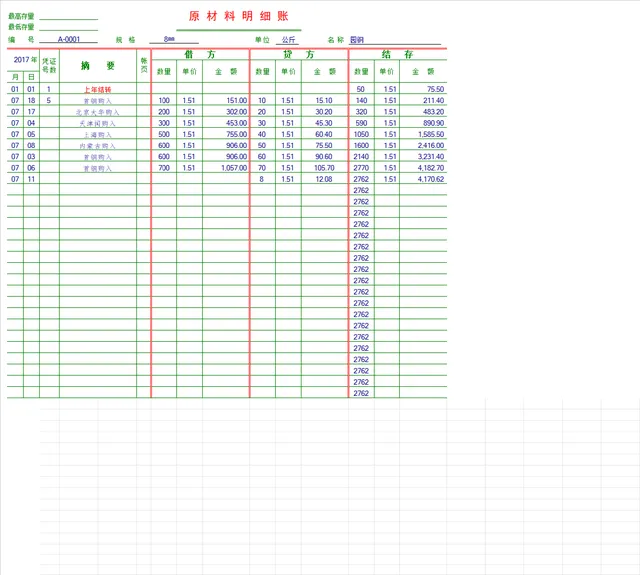Select the 北京大华购入 summary cell
Image resolution: width=640 pixels, height=575 pixels.
98,112
